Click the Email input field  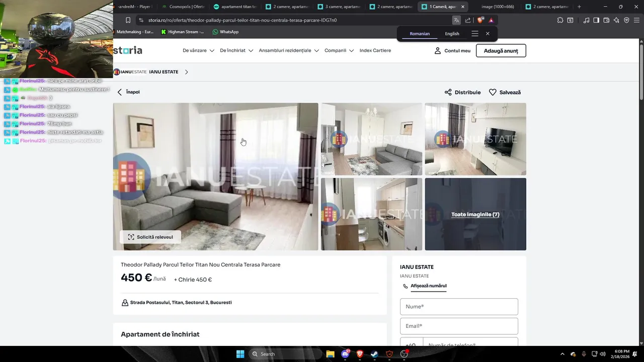point(459,326)
